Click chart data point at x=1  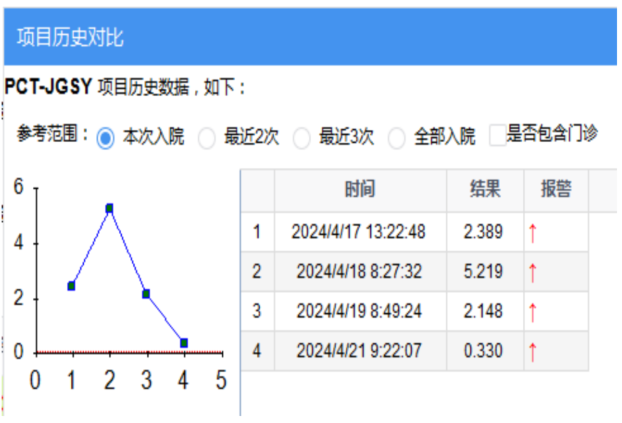pos(72,286)
